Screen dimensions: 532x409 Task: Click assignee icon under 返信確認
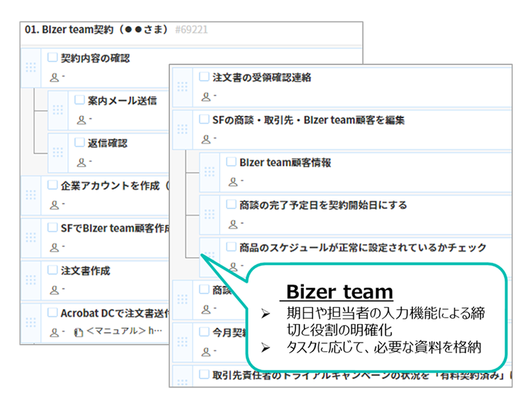[81, 162]
